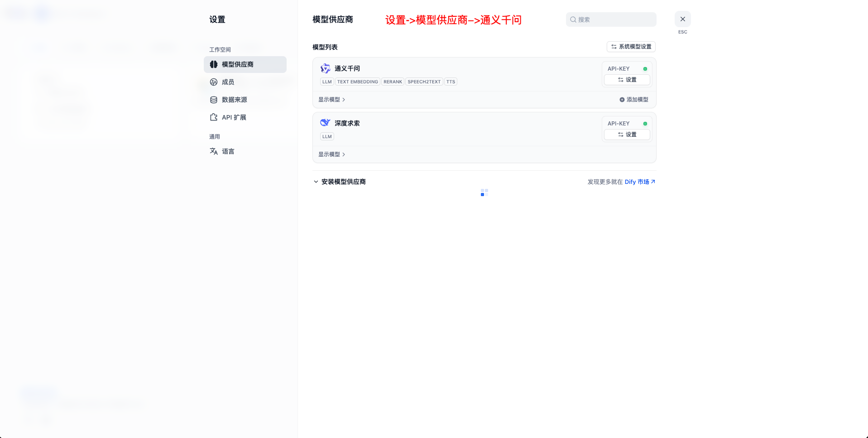Click the 模型列表 heading
The image size is (868, 438).
pos(325,47)
